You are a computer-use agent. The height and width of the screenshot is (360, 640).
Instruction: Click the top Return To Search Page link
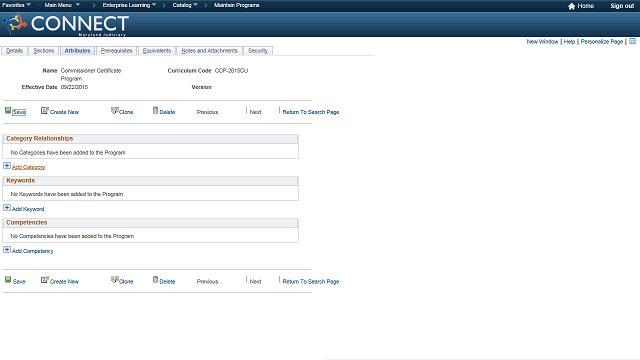click(x=311, y=112)
